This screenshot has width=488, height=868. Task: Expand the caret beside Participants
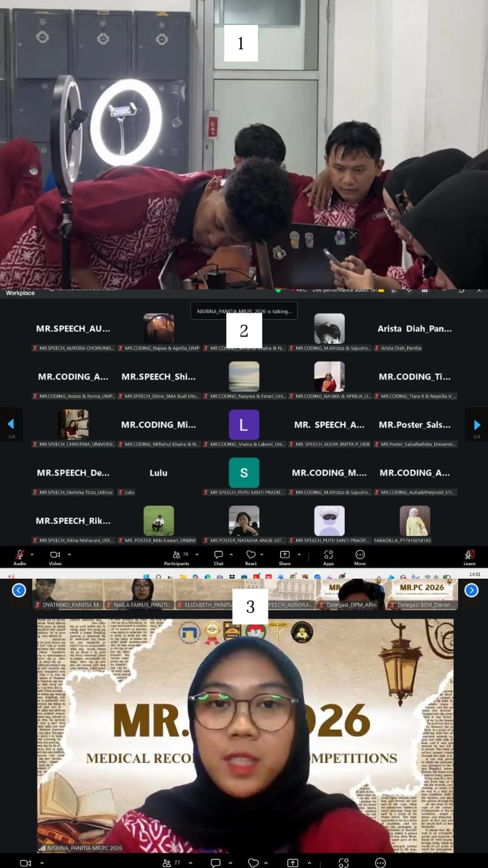click(197, 554)
